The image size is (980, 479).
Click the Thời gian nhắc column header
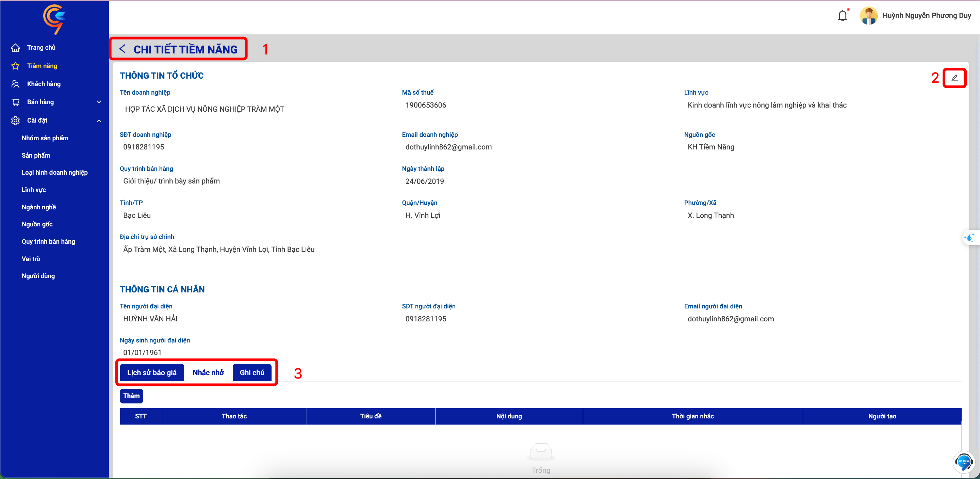[x=692, y=416]
